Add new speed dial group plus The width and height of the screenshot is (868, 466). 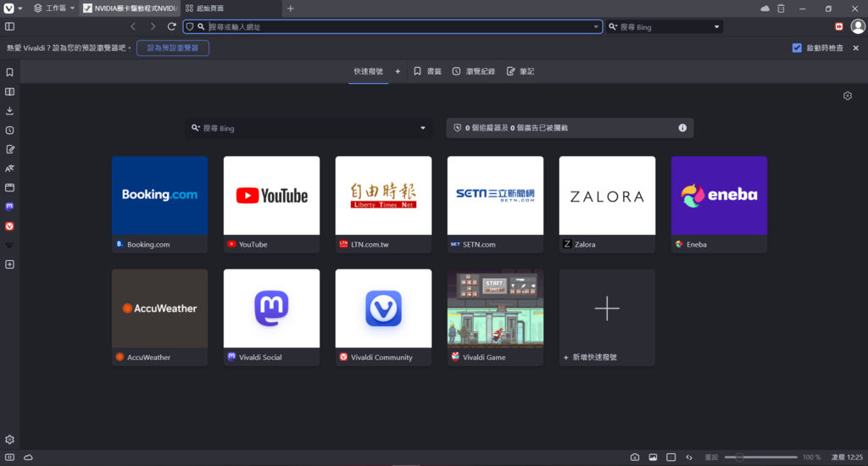[x=398, y=71]
